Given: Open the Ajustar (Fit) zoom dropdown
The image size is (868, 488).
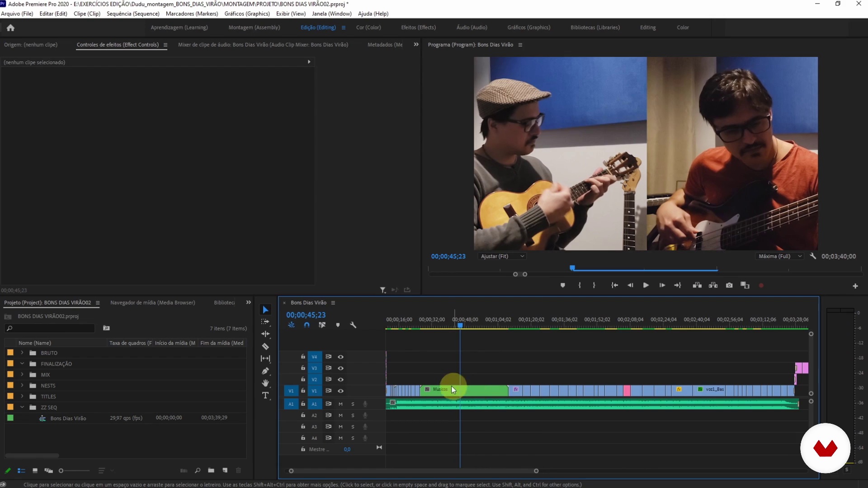Looking at the screenshot, I should pos(502,256).
